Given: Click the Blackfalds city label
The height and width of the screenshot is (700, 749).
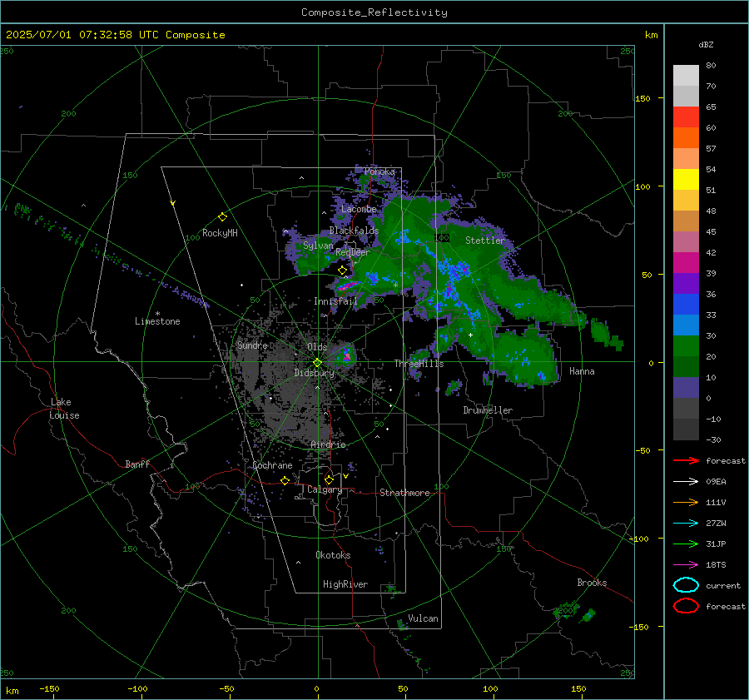Looking at the screenshot, I should click(354, 231).
